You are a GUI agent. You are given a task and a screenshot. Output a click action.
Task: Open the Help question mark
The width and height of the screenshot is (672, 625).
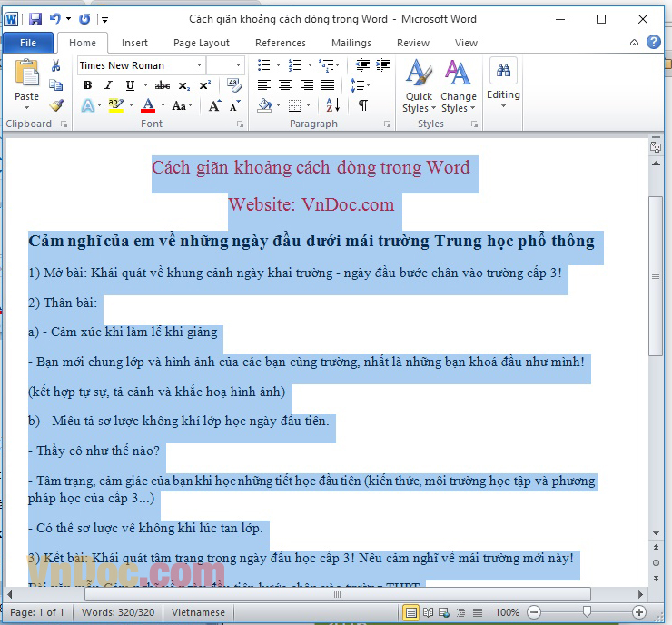pyautogui.click(x=654, y=42)
